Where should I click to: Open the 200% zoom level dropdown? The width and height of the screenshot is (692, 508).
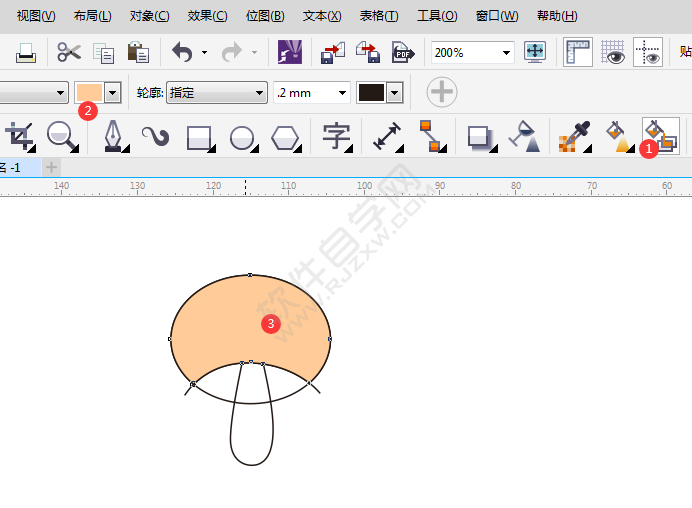(506, 52)
